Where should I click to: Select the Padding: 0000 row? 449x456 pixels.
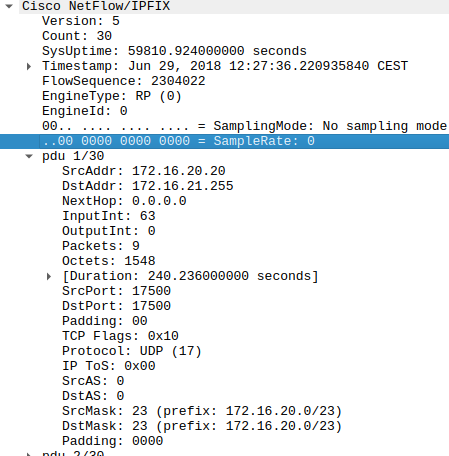(x=113, y=441)
